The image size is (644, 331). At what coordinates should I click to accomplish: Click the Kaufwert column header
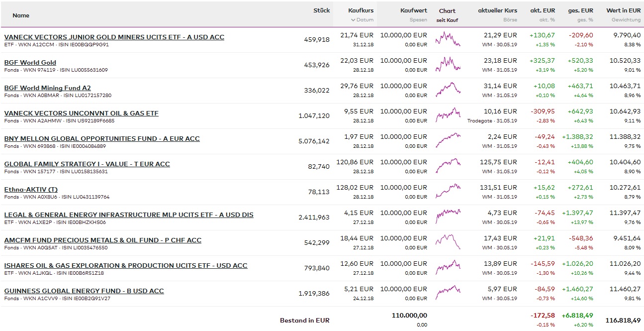(x=413, y=10)
